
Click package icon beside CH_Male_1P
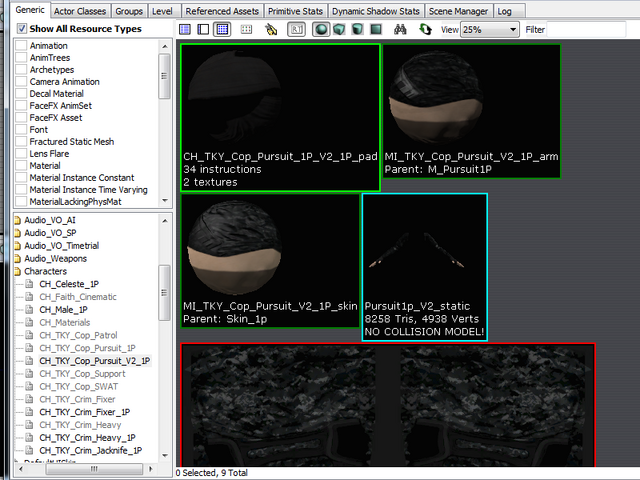pos(29,309)
